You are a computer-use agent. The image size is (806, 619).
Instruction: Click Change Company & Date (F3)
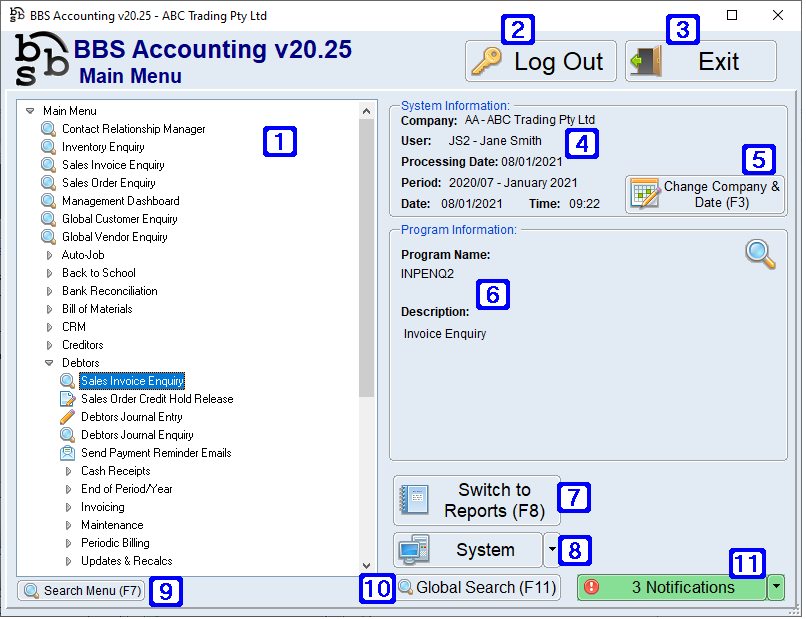coord(705,194)
